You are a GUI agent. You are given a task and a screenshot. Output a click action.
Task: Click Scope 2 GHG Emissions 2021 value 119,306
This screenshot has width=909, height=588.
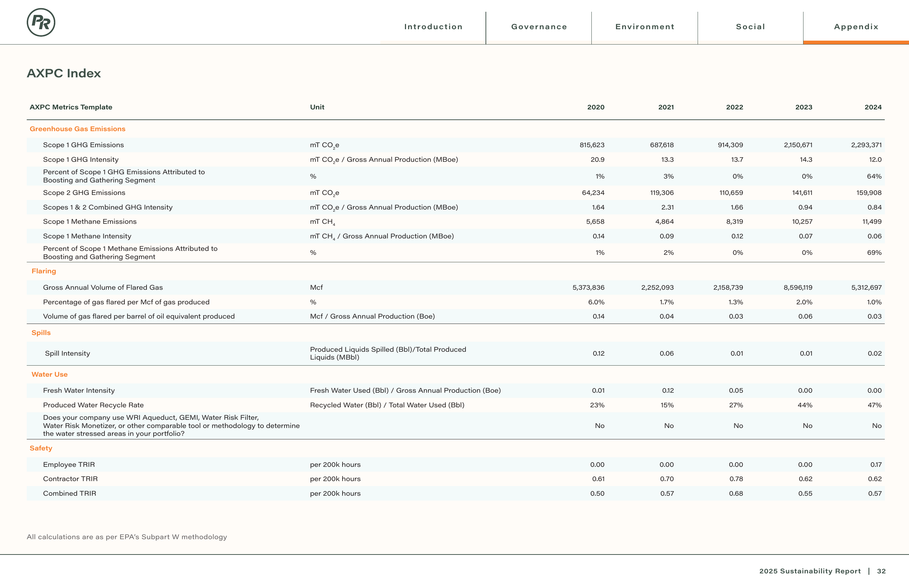pyautogui.click(x=662, y=193)
